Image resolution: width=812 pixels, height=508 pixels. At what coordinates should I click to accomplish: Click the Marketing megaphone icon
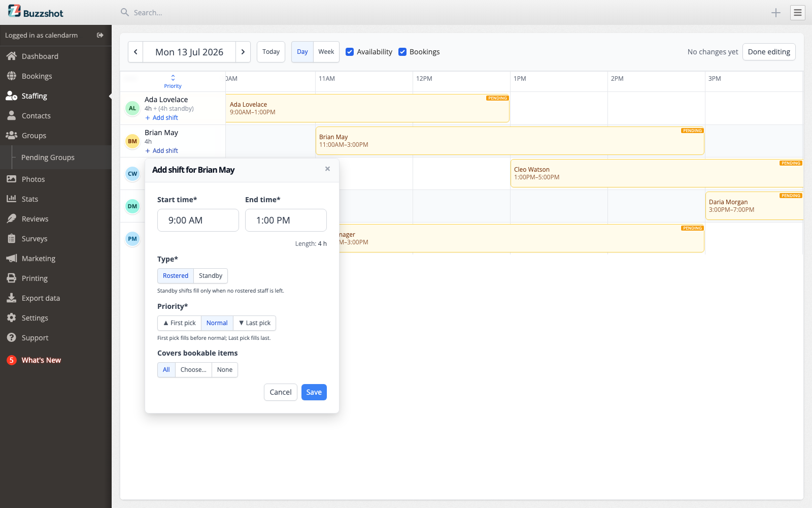coord(11,259)
